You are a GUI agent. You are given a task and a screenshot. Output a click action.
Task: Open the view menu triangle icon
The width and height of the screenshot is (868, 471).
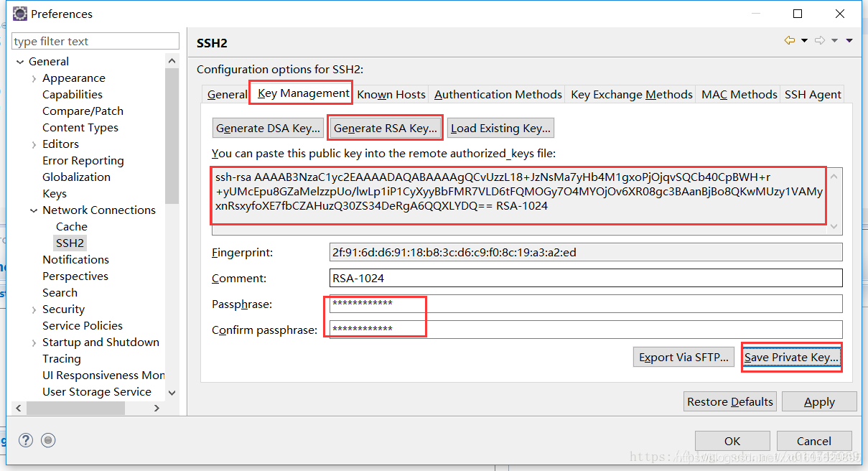click(849, 41)
